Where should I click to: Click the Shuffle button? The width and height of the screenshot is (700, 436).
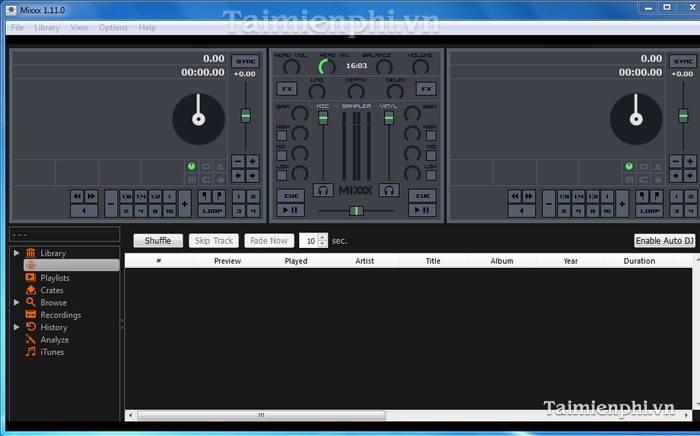(158, 241)
